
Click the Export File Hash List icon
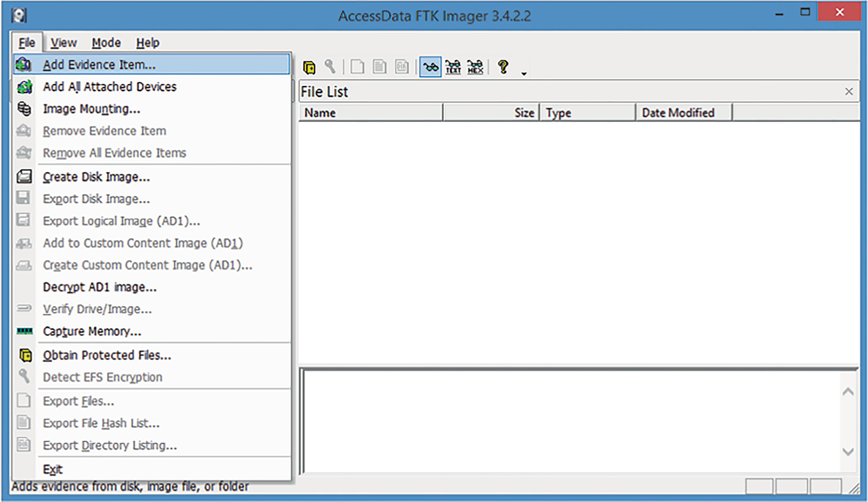coord(379,67)
